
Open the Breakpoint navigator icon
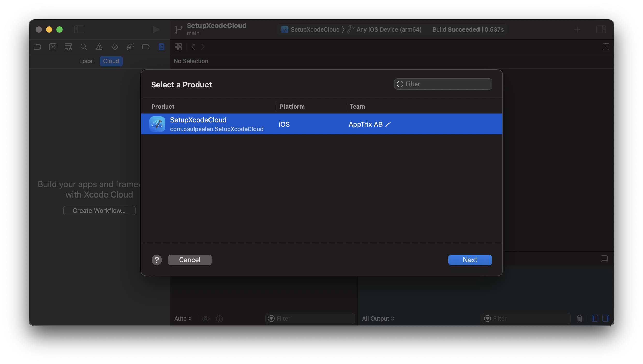pyautogui.click(x=146, y=47)
